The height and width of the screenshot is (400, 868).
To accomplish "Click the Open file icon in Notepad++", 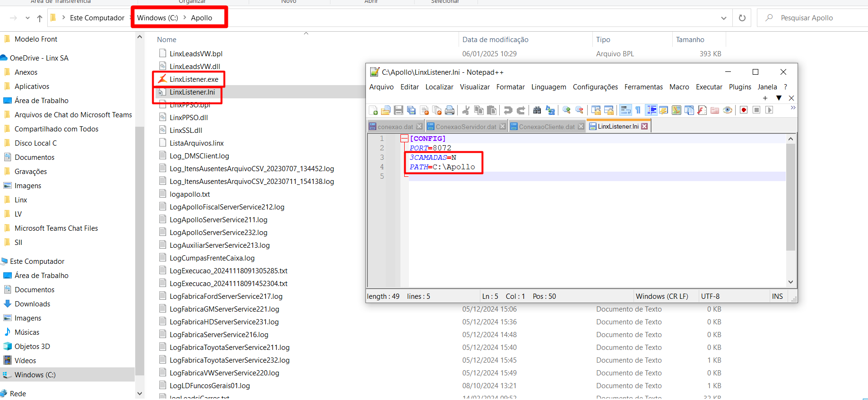I will click(x=386, y=110).
